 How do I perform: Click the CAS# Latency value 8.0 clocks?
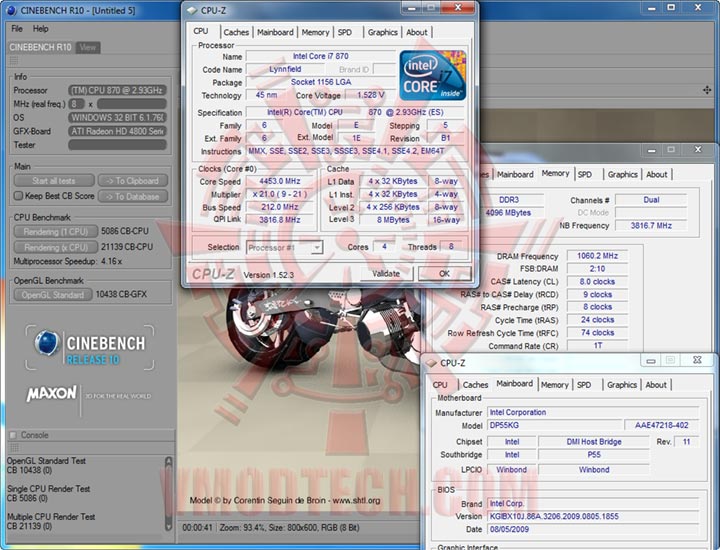[597, 281]
